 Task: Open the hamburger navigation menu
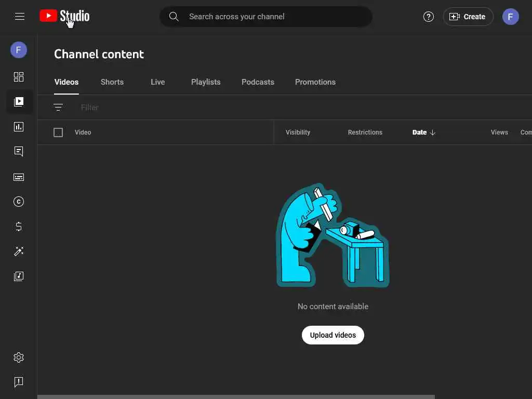(x=19, y=16)
